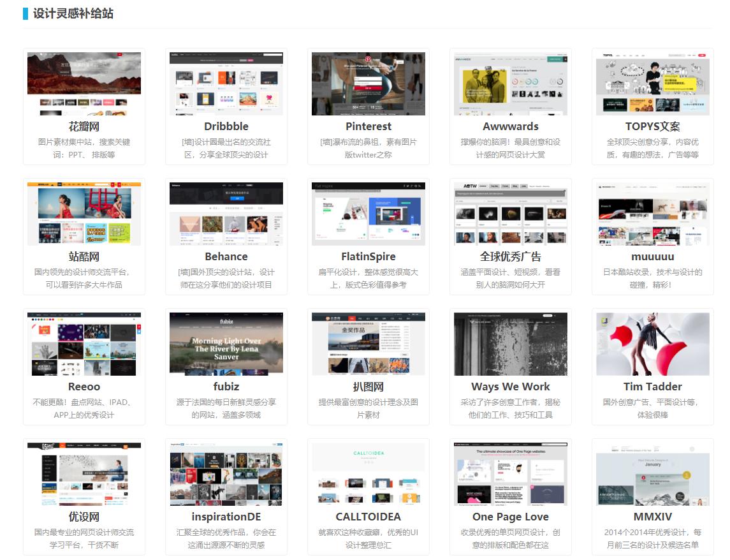Open the 全球优秀广告 thumbnail

coord(511,214)
